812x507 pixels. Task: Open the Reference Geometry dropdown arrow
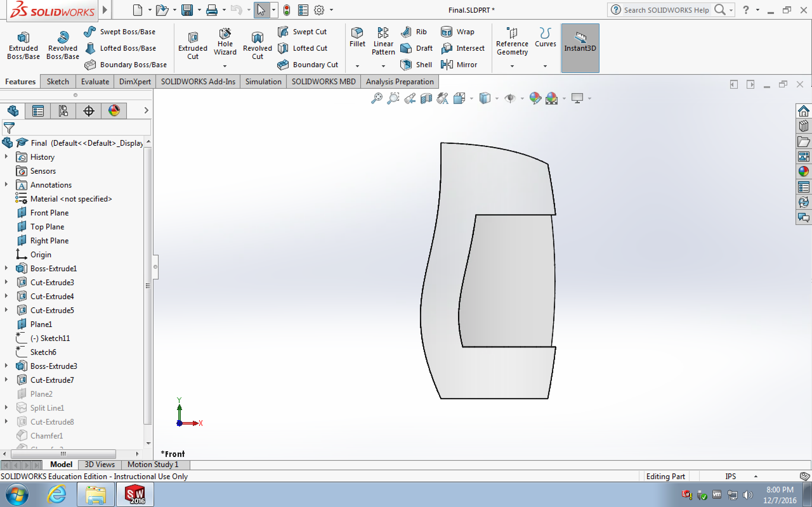coord(512,66)
